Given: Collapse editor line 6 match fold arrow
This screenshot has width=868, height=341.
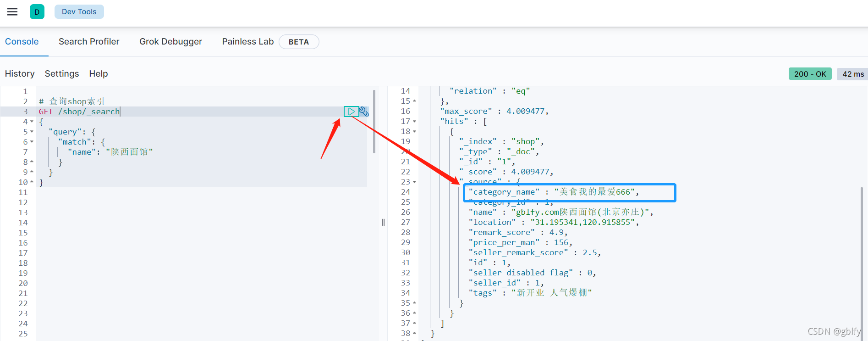Looking at the screenshot, I should [x=32, y=142].
